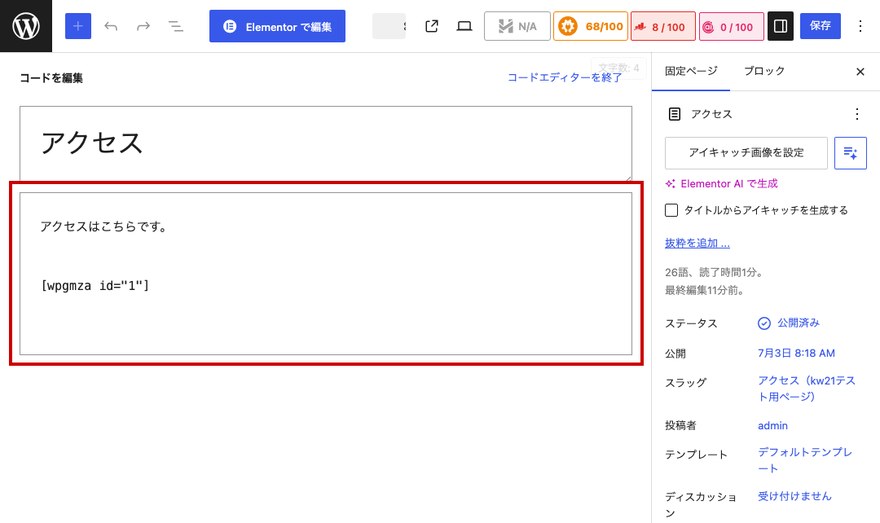This screenshot has width=880, height=523.
Task: Open the top-right options three-dot menu
Action: [860, 26]
